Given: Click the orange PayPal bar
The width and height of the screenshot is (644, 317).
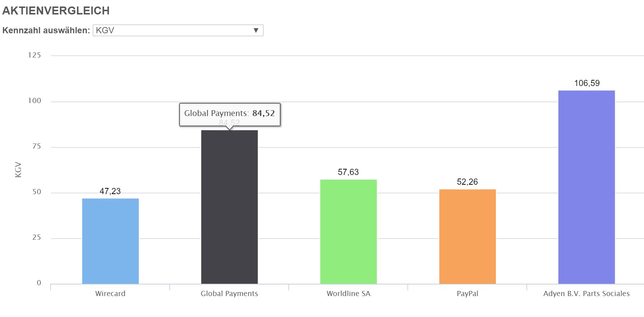Looking at the screenshot, I should 467,237.
